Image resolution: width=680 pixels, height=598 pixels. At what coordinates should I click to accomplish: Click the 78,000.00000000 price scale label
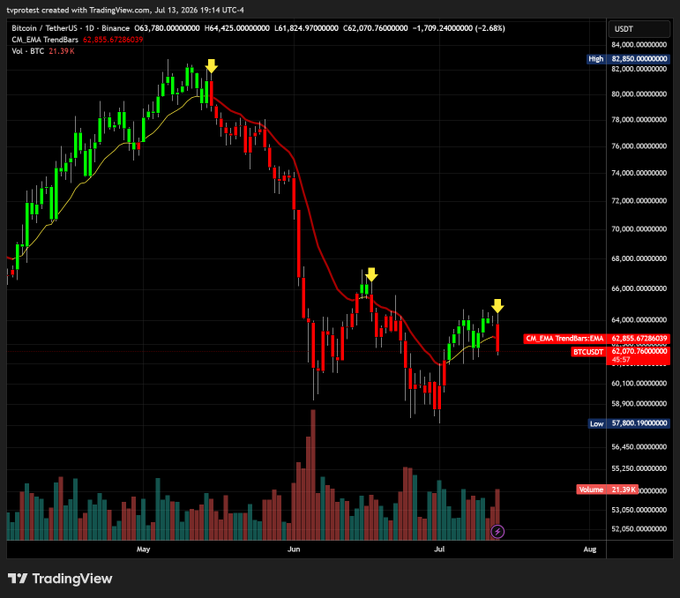[639, 120]
